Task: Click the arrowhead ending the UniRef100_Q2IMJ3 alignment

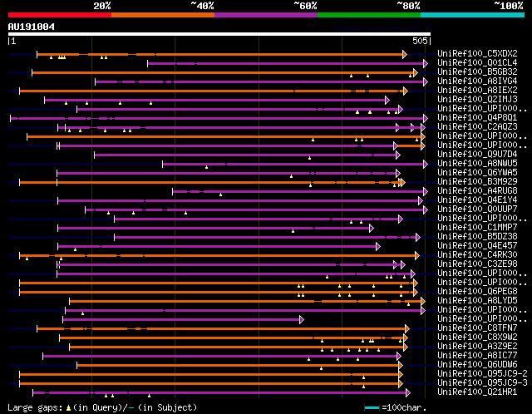Action: 387,100
